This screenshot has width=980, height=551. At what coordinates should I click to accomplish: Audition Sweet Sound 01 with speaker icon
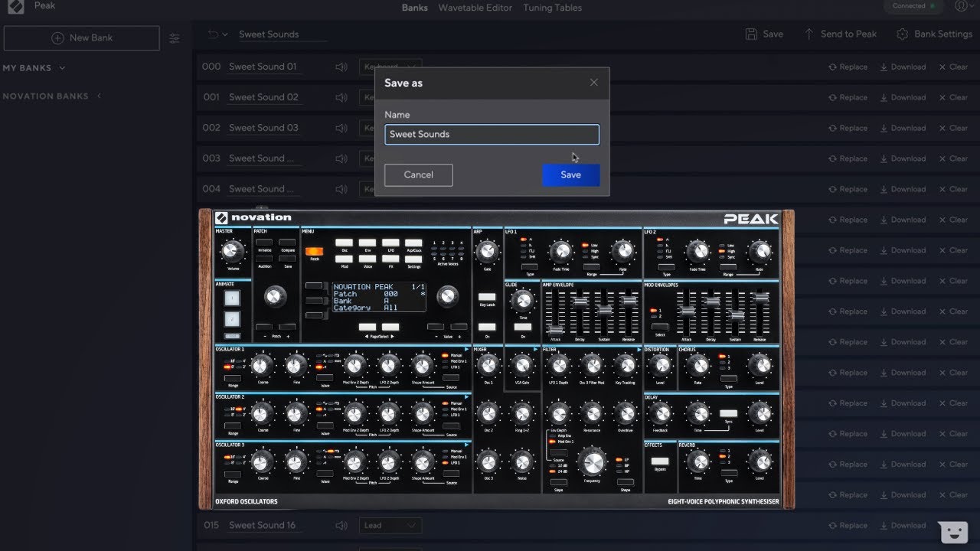(341, 67)
